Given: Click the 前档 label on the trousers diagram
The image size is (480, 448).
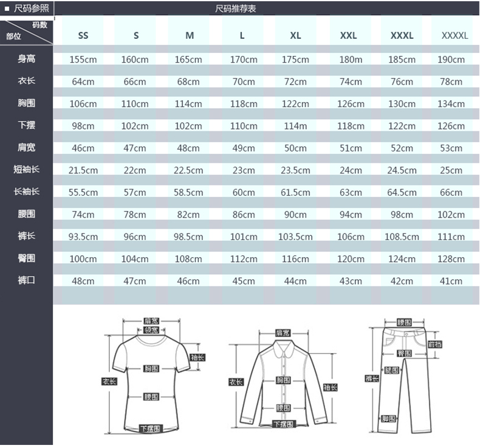Looking at the screenshot, I should click(435, 344).
